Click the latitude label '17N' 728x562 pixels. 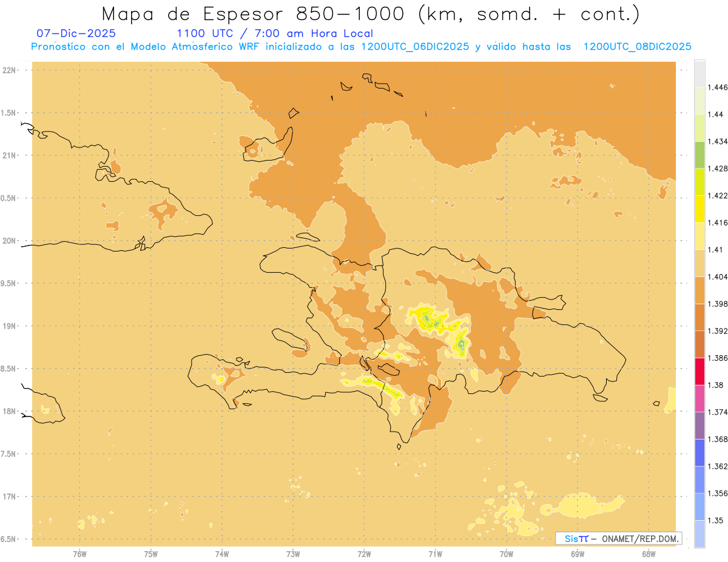[x=9, y=497]
